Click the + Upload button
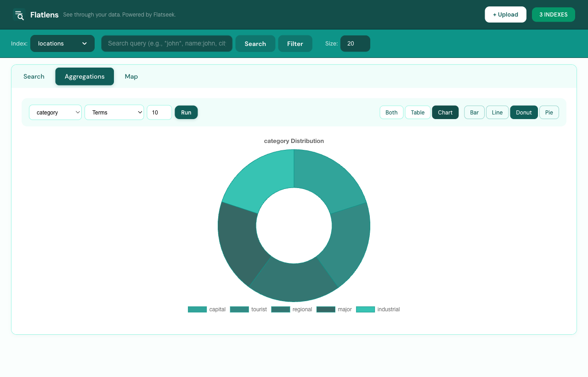 [505, 14]
